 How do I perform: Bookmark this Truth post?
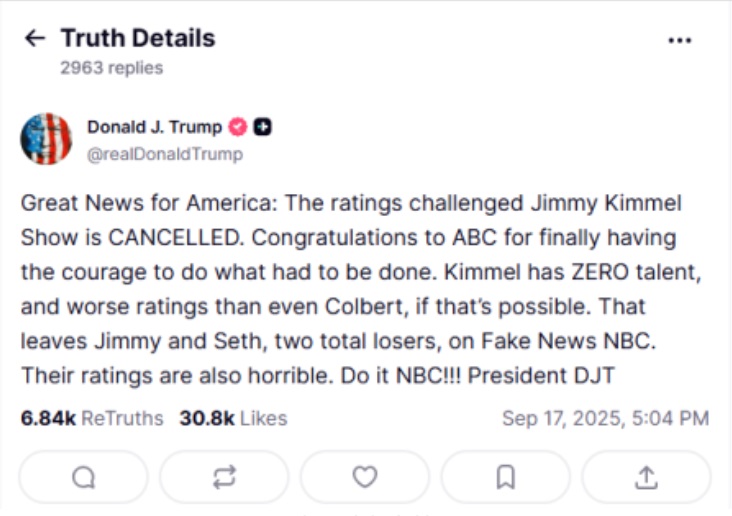tap(506, 477)
